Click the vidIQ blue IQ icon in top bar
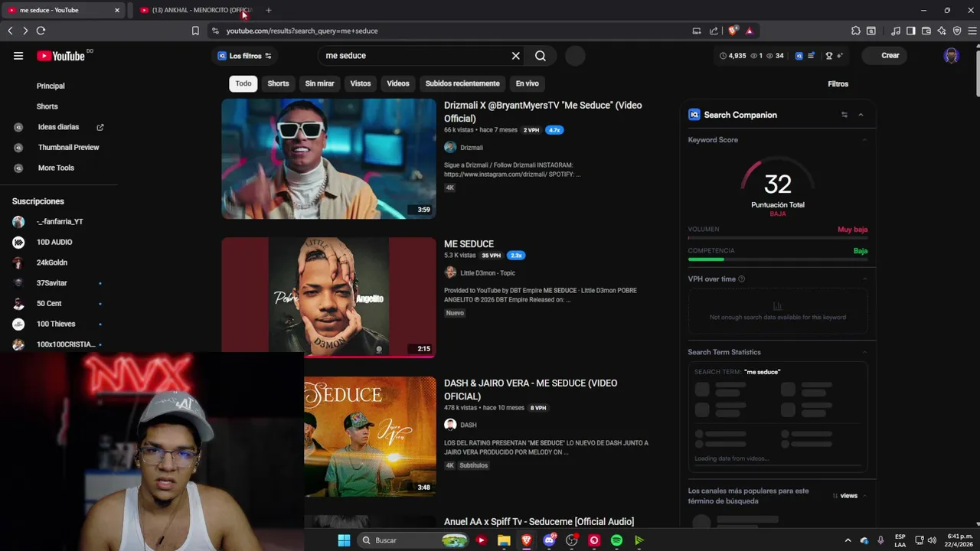 pos(799,56)
